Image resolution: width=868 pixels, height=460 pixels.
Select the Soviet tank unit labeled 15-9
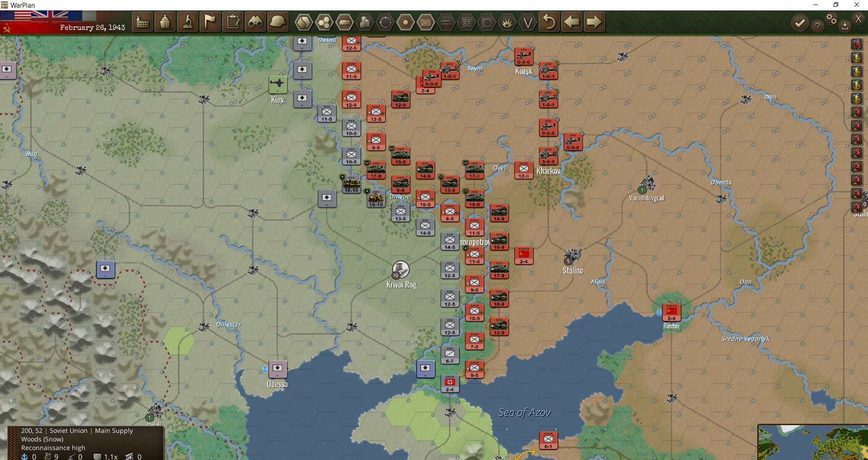click(x=474, y=199)
